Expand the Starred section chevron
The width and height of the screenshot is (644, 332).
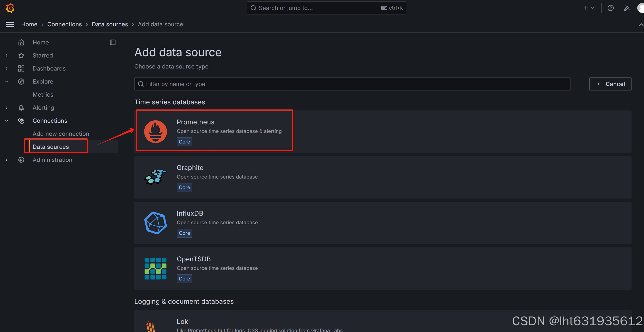coord(7,55)
